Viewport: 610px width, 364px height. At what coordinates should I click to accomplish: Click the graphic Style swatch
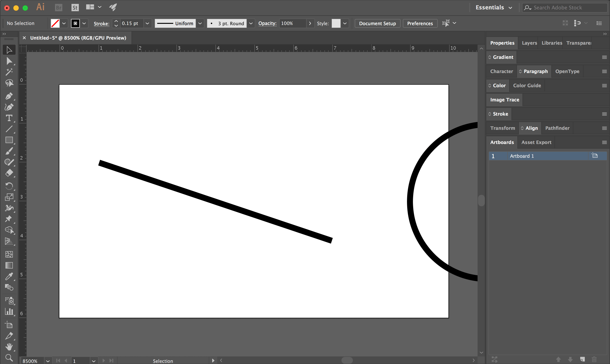(336, 23)
